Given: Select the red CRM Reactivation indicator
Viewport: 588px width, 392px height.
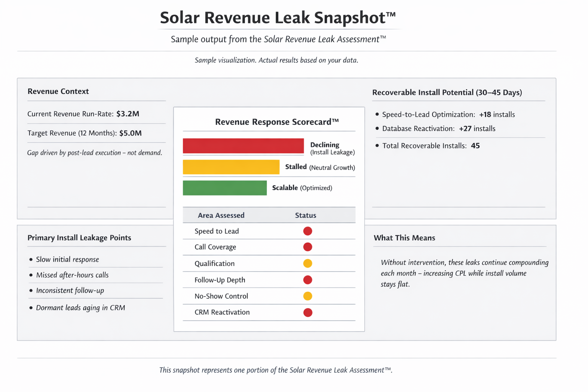Looking at the screenshot, I should 307,312.
